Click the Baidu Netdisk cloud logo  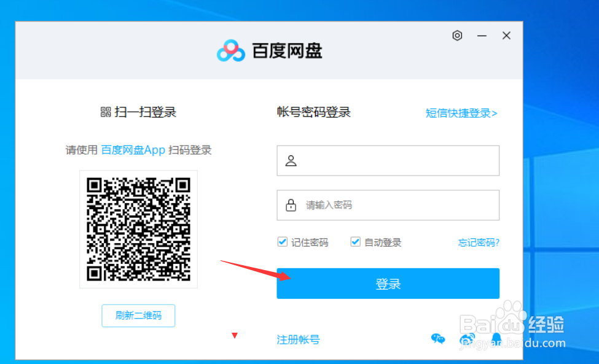(231, 50)
